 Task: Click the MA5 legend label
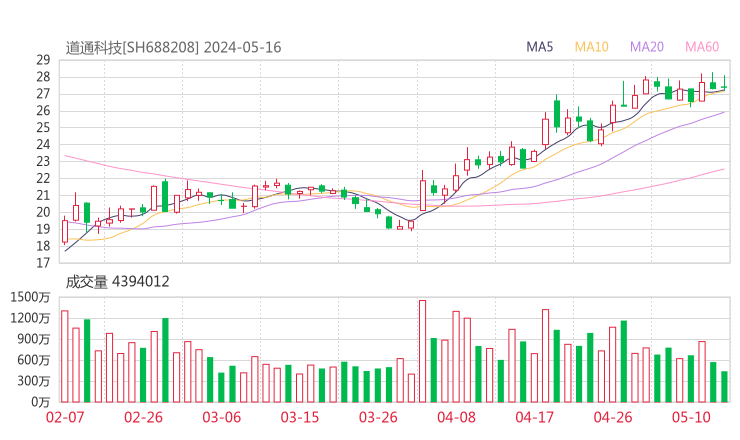[539, 47]
